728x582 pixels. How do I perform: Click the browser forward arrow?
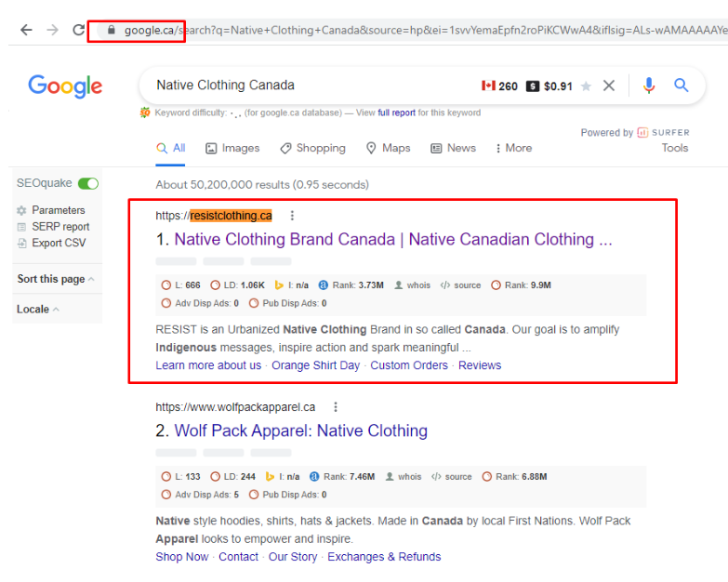(x=52, y=30)
